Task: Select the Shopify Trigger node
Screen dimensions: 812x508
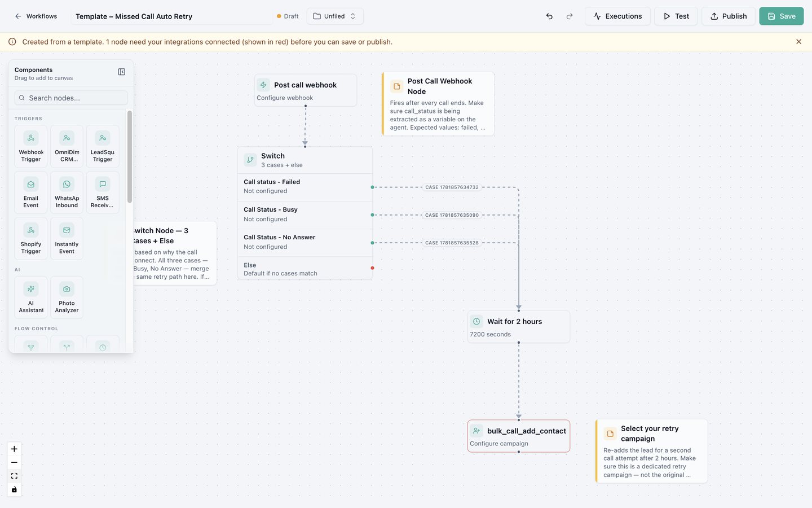Action: coord(31,239)
